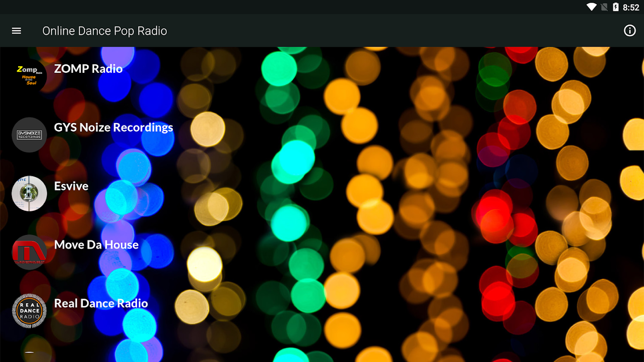Tap the ZOMP Radio station logo

coord(29,76)
